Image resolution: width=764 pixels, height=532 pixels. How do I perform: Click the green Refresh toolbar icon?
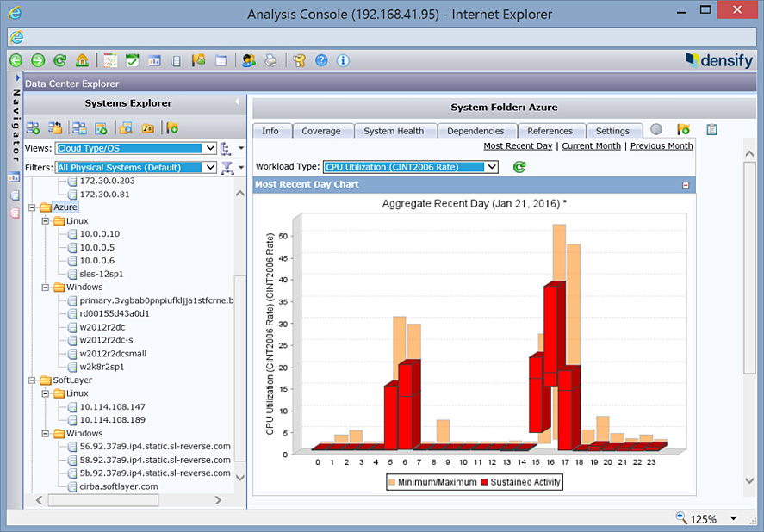point(60,60)
